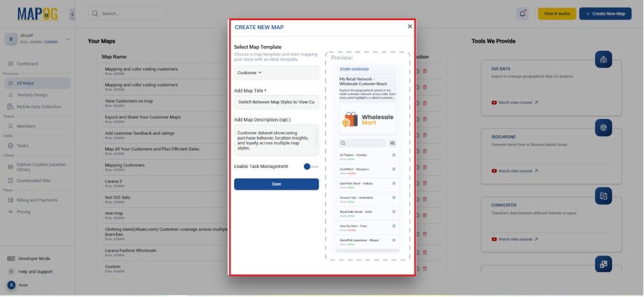Viewport: 644px width, 297px height.
Task: Delete the Export and Share Your Customer Maps row
Action: [425, 119]
